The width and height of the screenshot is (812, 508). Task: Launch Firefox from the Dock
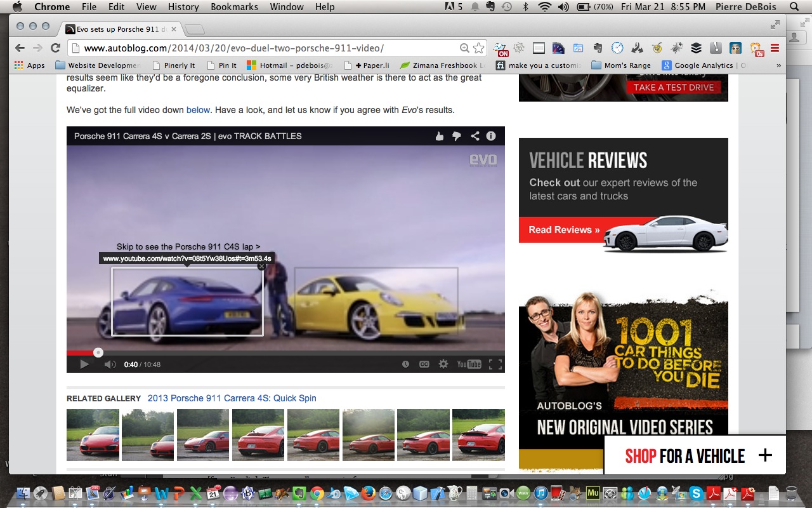367,493
